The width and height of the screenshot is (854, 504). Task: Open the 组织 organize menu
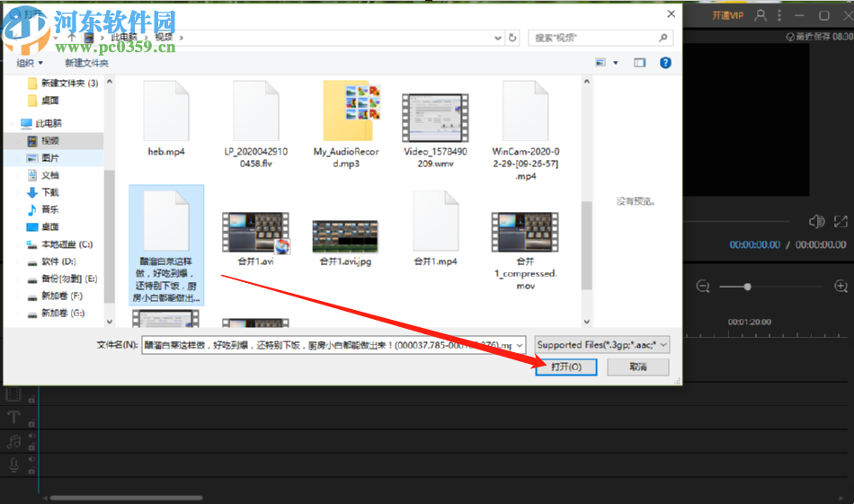pos(30,63)
